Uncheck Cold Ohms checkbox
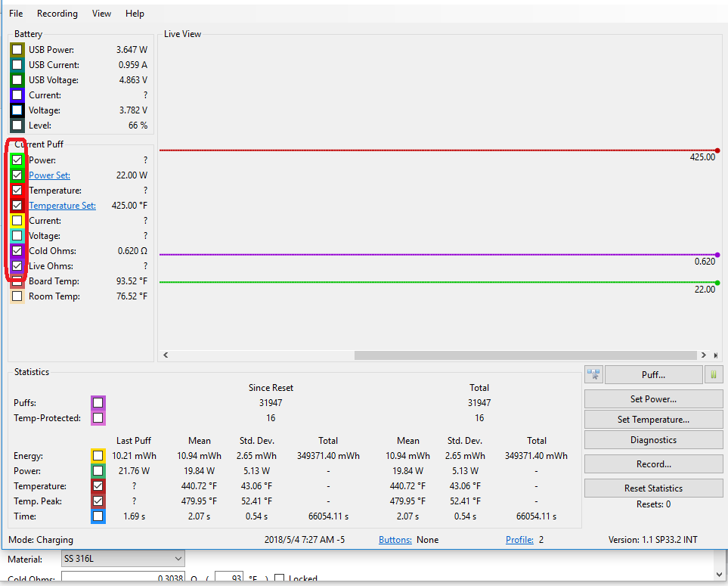The width and height of the screenshot is (728, 586). click(x=17, y=251)
